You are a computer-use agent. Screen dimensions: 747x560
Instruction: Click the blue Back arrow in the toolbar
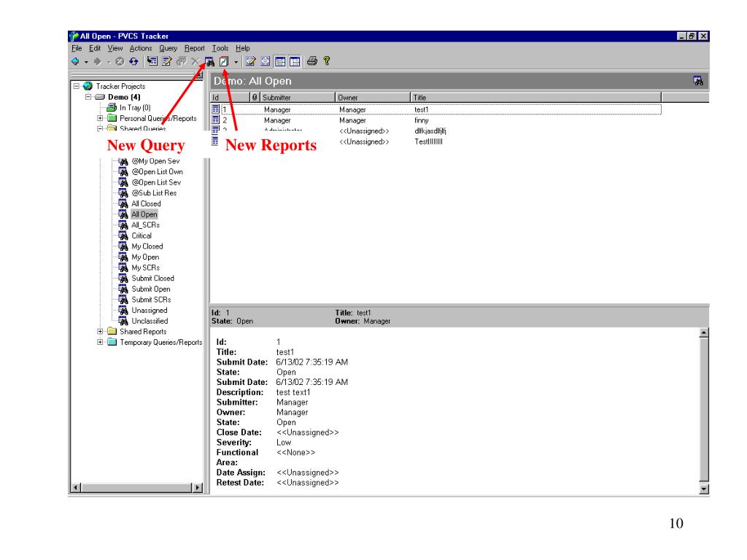[75, 61]
